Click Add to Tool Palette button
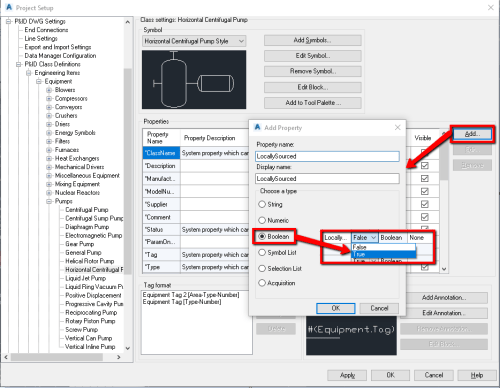This screenshot has width=500, height=388. (x=313, y=103)
